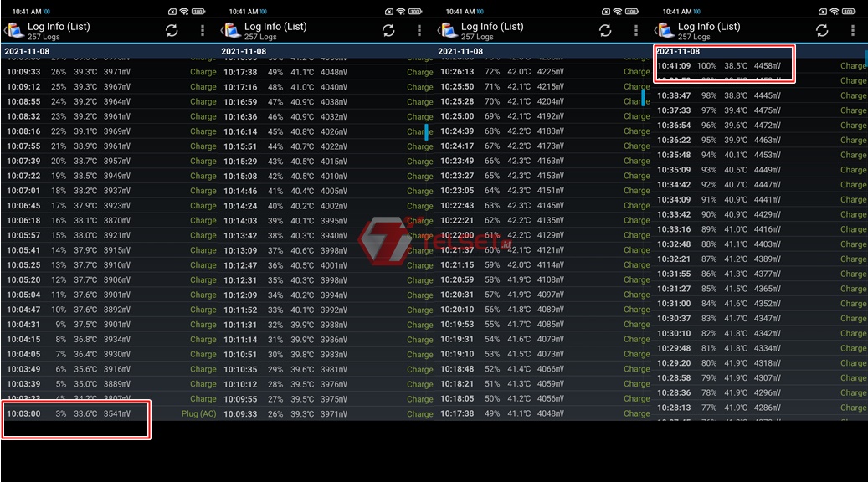Select the 10:41:09 100% log entry

point(723,65)
